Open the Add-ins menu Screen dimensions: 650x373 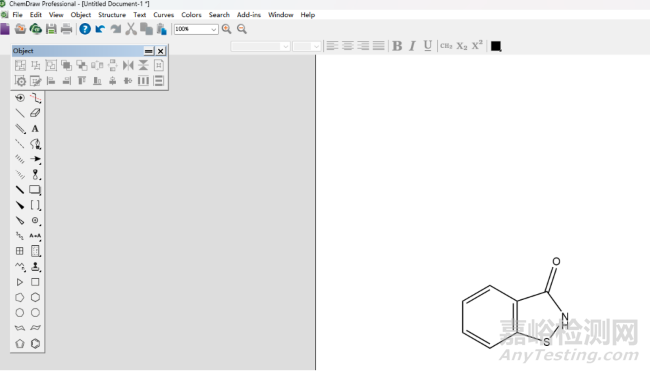click(249, 15)
